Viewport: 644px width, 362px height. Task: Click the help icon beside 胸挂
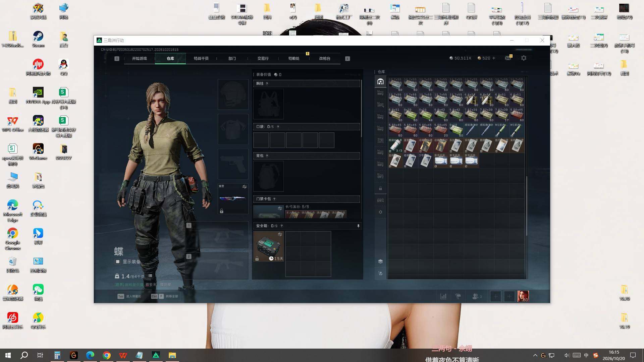(267, 83)
